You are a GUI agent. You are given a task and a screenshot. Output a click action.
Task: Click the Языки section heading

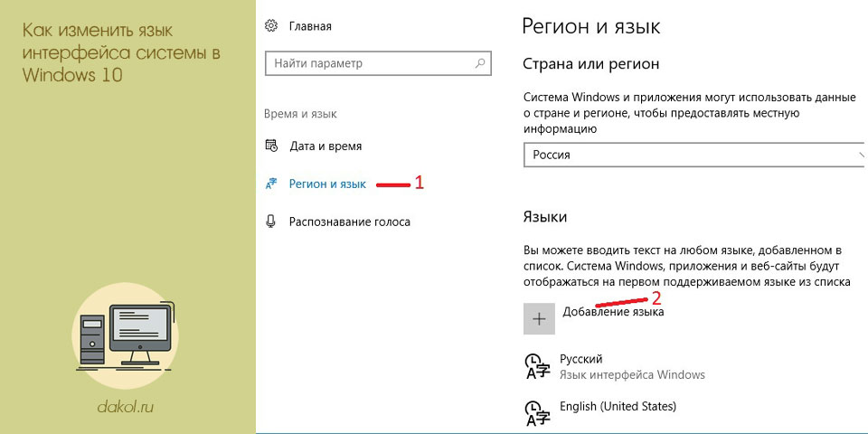tap(544, 217)
